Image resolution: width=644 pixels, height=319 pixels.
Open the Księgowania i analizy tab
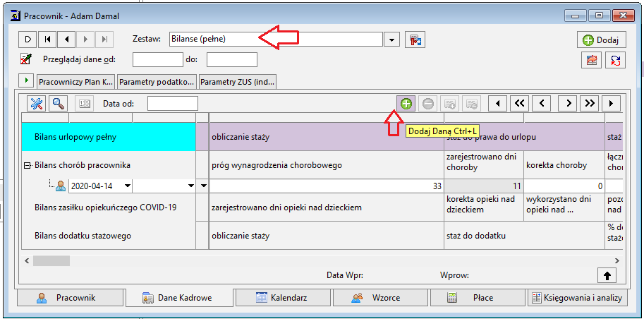[578, 298]
